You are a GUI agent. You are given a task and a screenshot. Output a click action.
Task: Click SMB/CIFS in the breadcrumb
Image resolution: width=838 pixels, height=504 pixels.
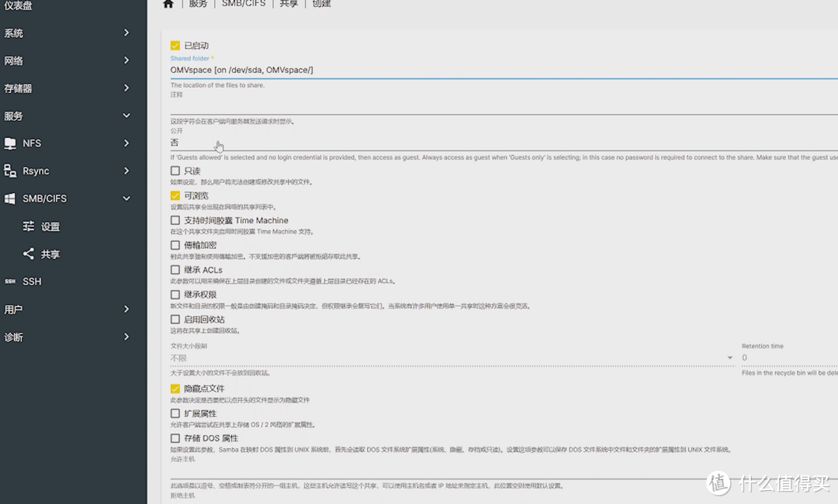pyautogui.click(x=244, y=4)
